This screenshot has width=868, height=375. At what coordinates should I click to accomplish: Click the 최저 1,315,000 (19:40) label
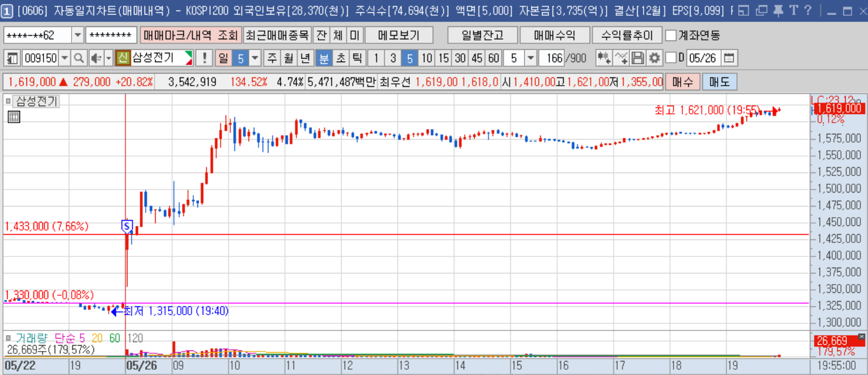pyautogui.click(x=176, y=311)
